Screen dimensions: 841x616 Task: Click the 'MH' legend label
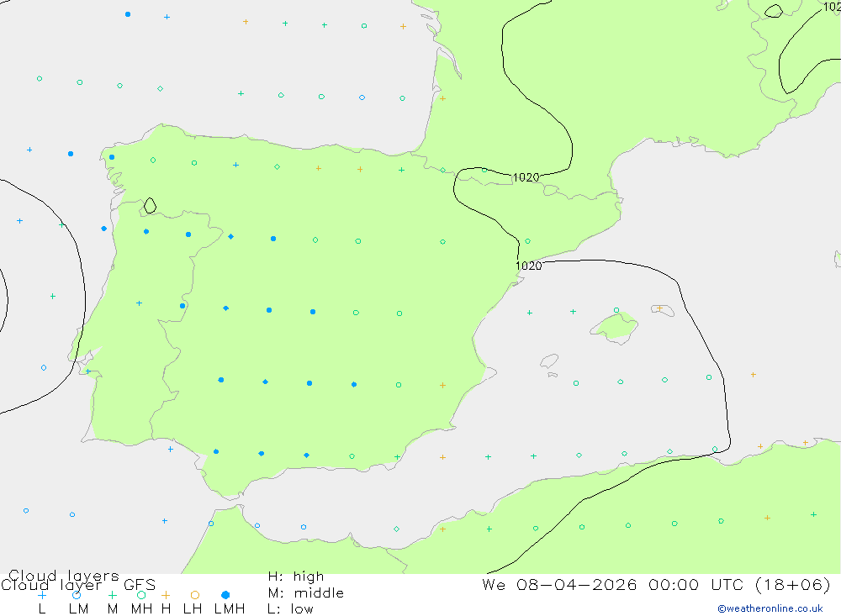click(141, 609)
